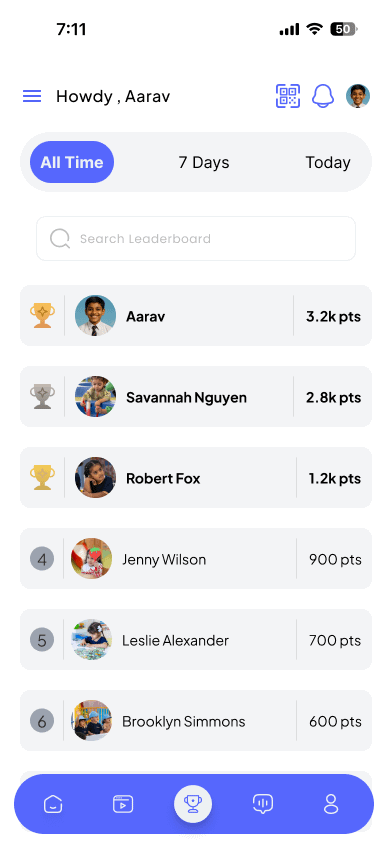The height and width of the screenshot is (844, 390).
Task: Go to Home in bottom navigation
Action: 53,804
